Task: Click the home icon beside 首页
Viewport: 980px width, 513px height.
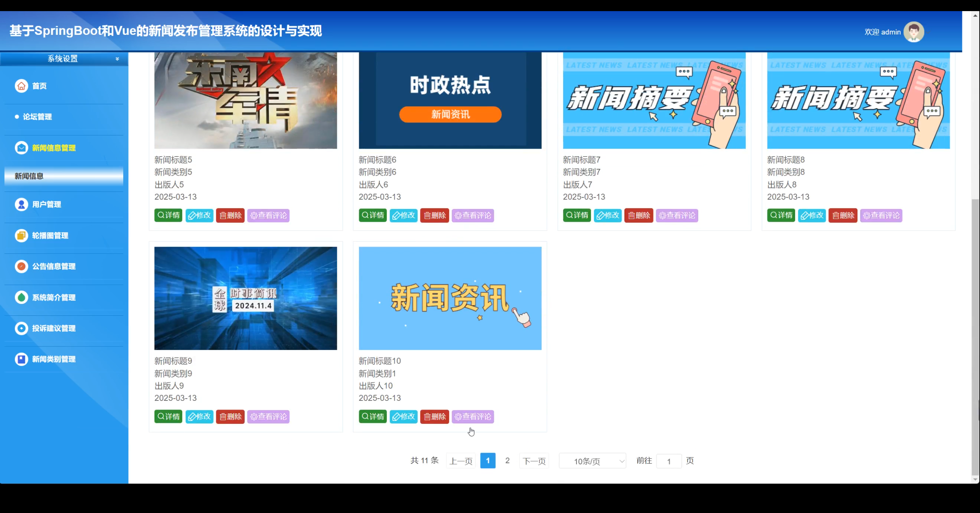Action: (x=21, y=86)
